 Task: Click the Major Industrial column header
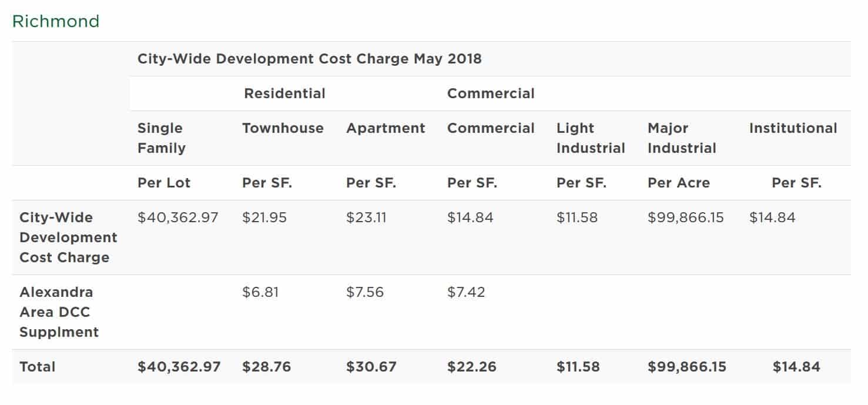point(682,138)
